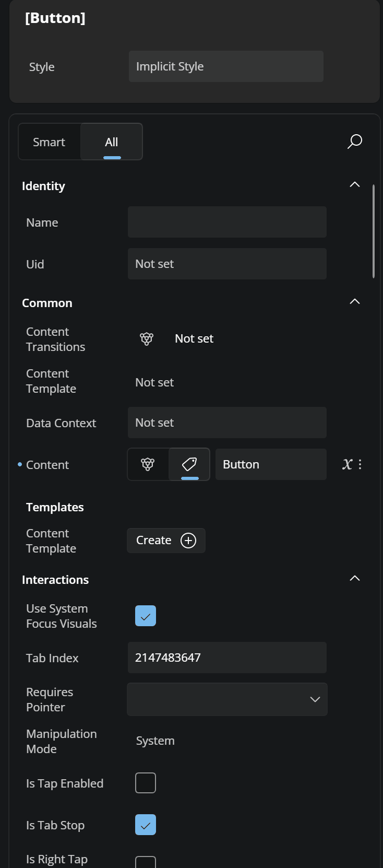Select the tag (literal value) icon for Content

point(189,464)
